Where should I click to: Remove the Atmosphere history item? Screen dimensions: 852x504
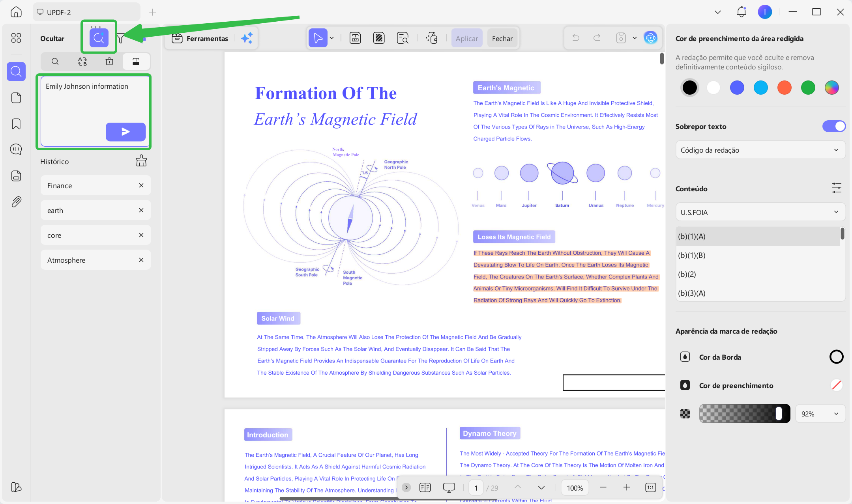pos(141,260)
